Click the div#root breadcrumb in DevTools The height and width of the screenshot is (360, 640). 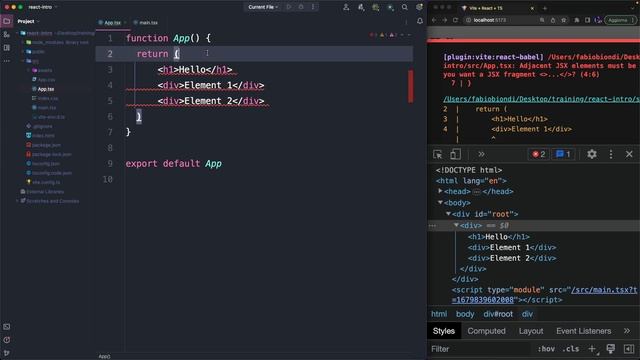coord(498,314)
